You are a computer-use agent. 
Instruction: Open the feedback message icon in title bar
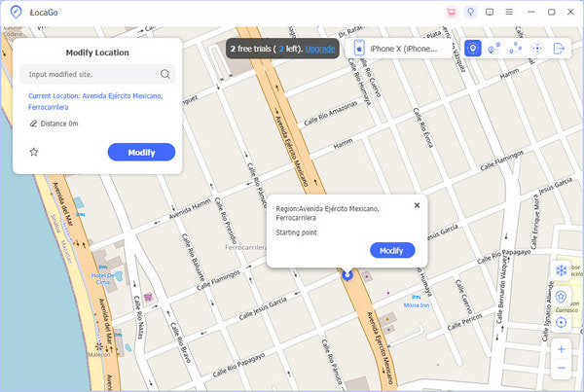(x=490, y=12)
